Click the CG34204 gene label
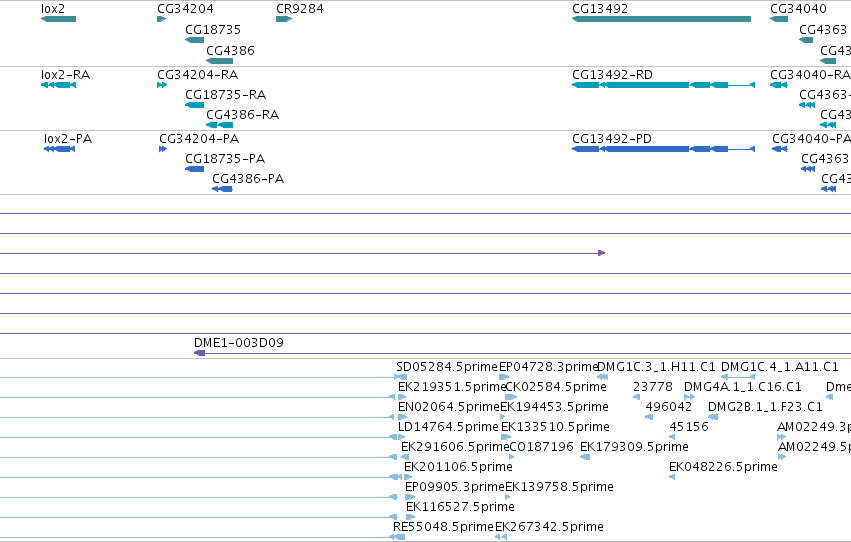This screenshot has width=851, height=542. [x=185, y=9]
